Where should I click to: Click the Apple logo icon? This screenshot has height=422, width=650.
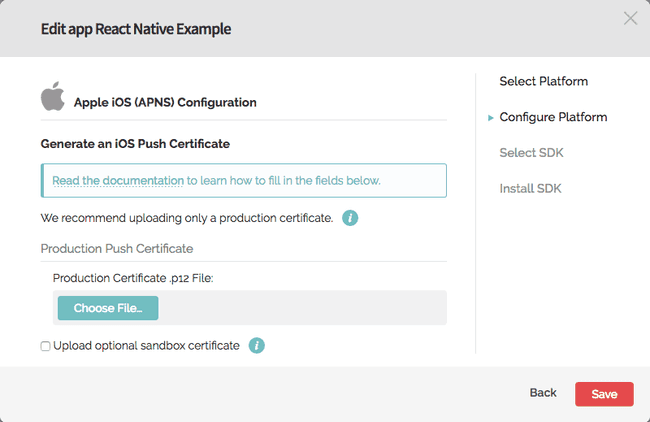point(53,96)
